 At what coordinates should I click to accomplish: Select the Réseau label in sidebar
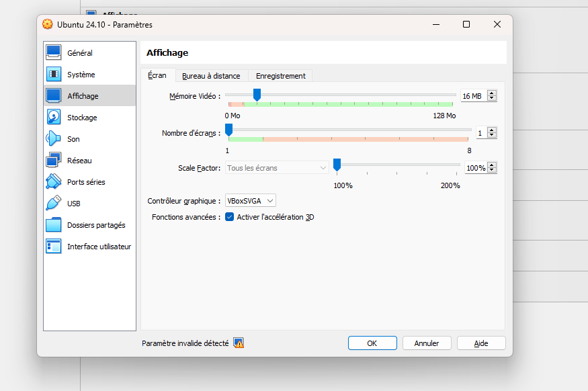point(79,161)
